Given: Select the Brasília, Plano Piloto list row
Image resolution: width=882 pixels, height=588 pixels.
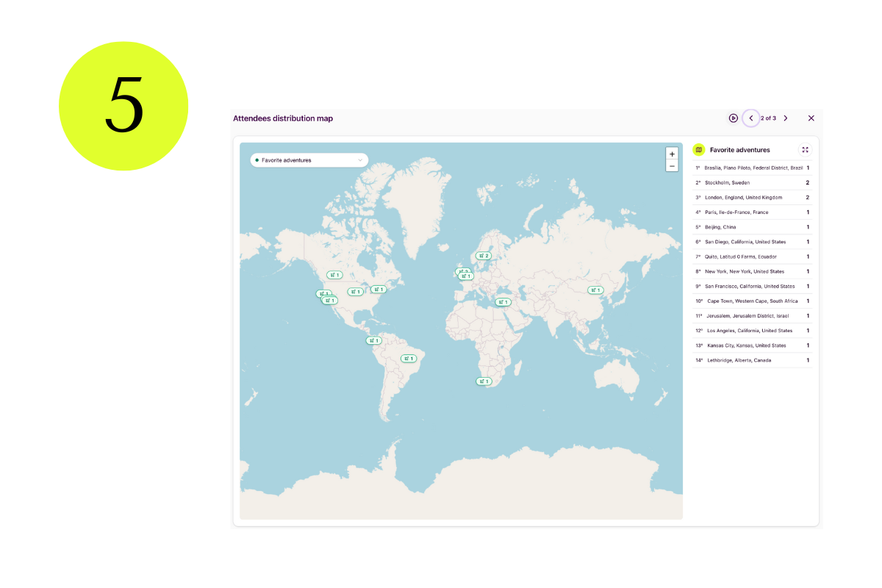Looking at the screenshot, I should pos(753,168).
